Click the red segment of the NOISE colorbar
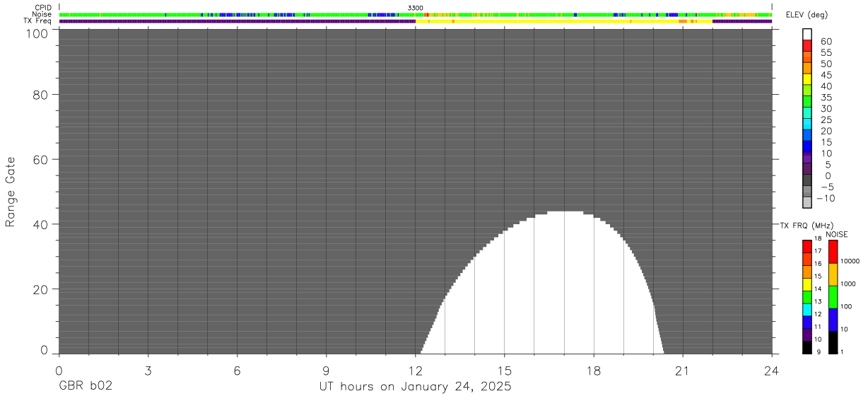This screenshot has width=868, height=401. tap(833, 251)
